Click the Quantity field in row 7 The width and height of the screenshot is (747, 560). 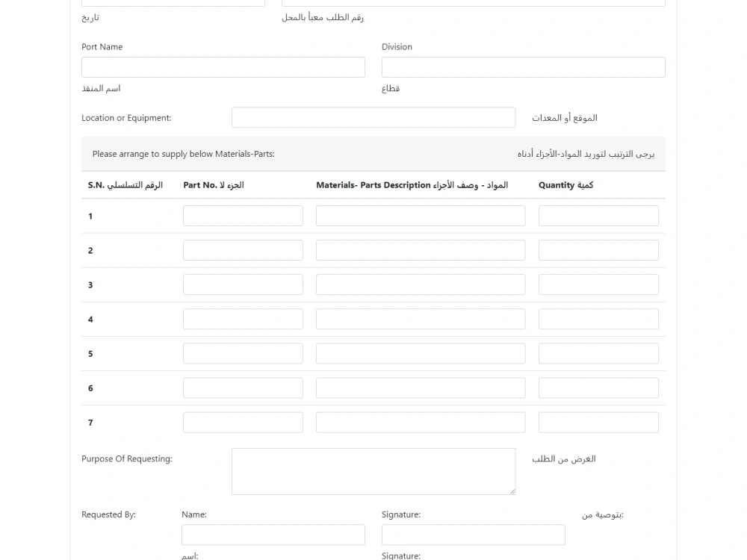pyautogui.click(x=598, y=422)
